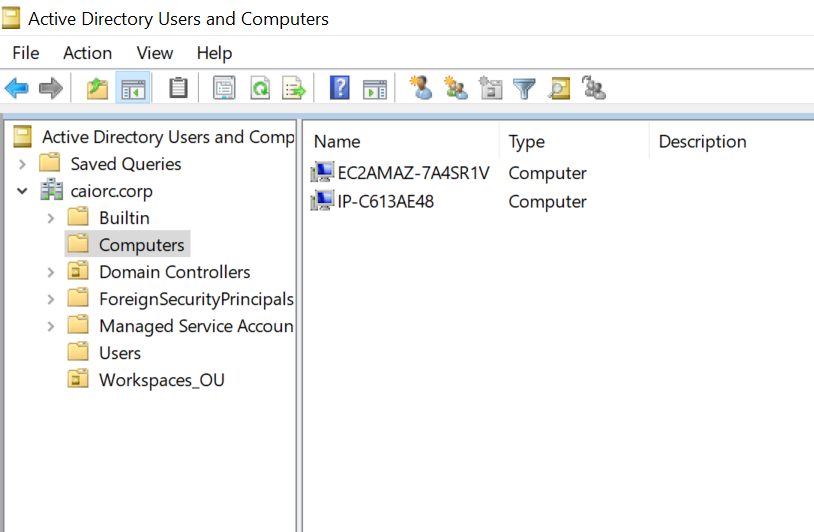
Task: Click Type cell of IP-C613AE48 row
Action: tap(548, 201)
